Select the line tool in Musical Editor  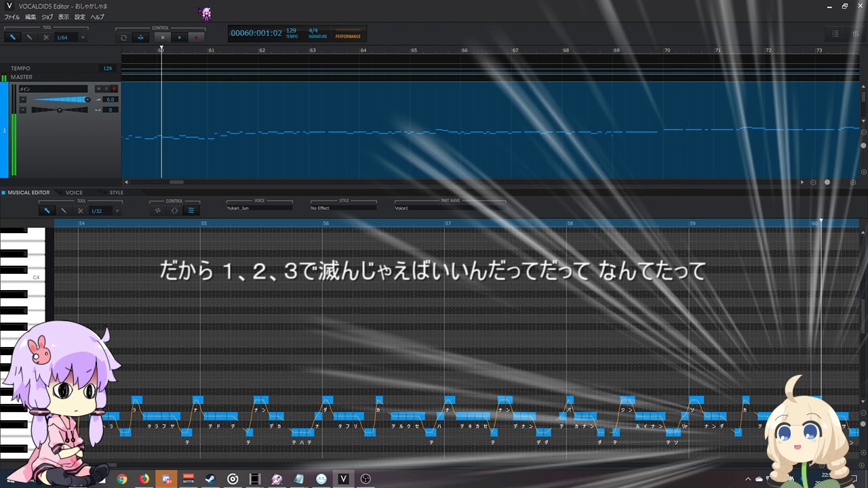point(64,211)
